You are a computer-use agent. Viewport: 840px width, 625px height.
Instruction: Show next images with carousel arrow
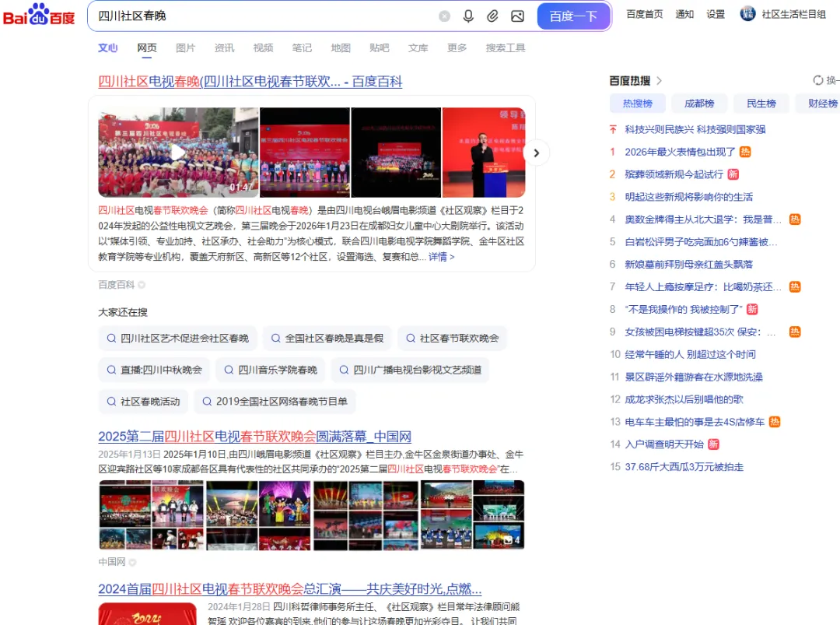[x=536, y=153]
